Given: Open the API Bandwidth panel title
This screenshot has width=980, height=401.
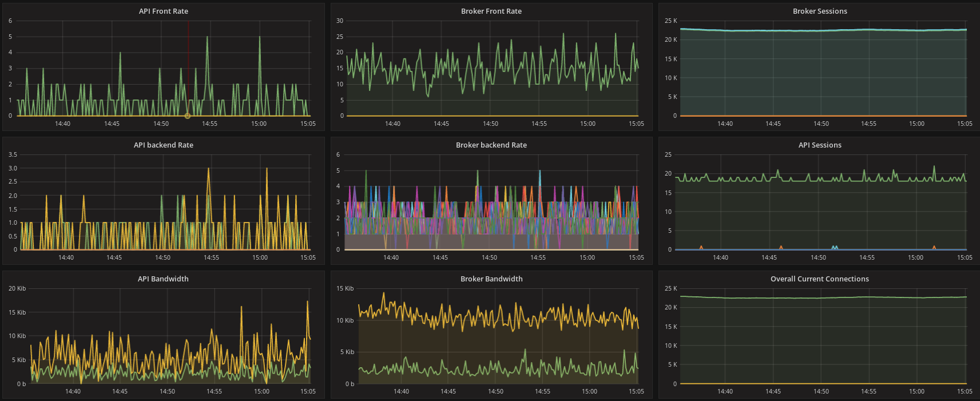Looking at the screenshot, I should [163, 279].
